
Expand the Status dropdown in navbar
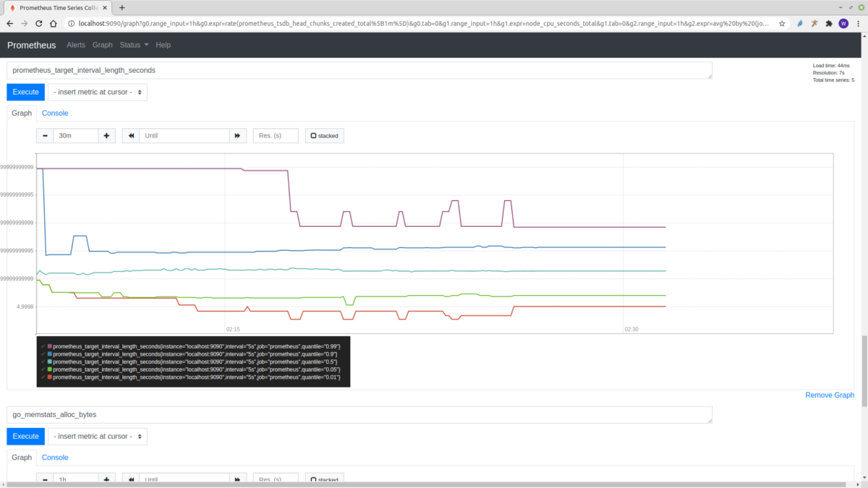[134, 45]
